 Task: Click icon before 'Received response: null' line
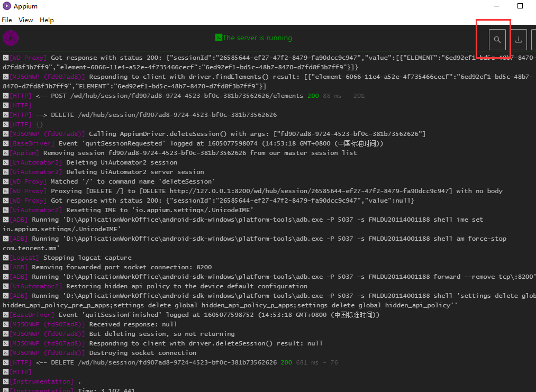[x=5, y=324]
